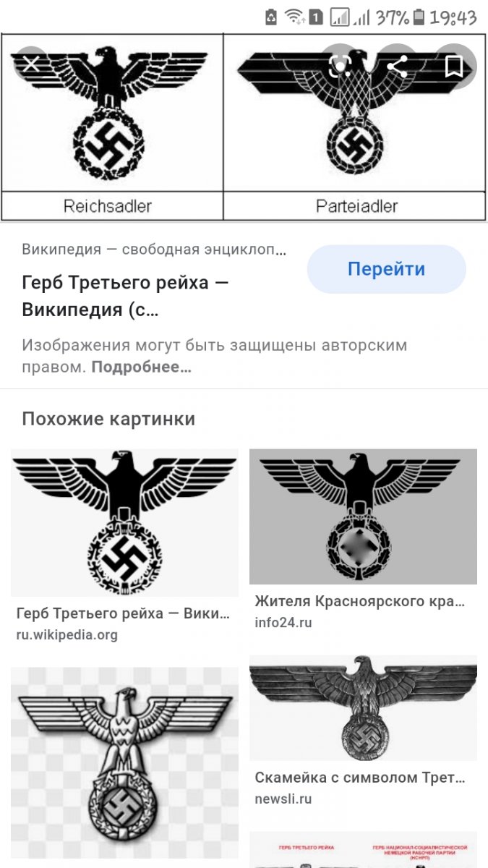Open the similar thumbnail from ru.wikipedia.org
This screenshot has height=868, width=488.
click(124, 522)
